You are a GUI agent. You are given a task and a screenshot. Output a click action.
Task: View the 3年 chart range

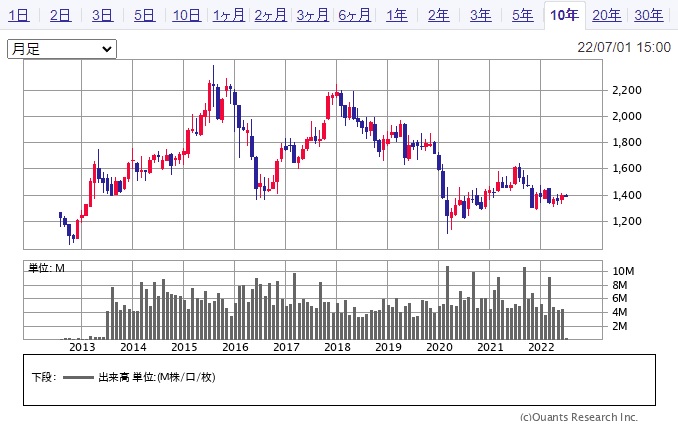point(480,15)
